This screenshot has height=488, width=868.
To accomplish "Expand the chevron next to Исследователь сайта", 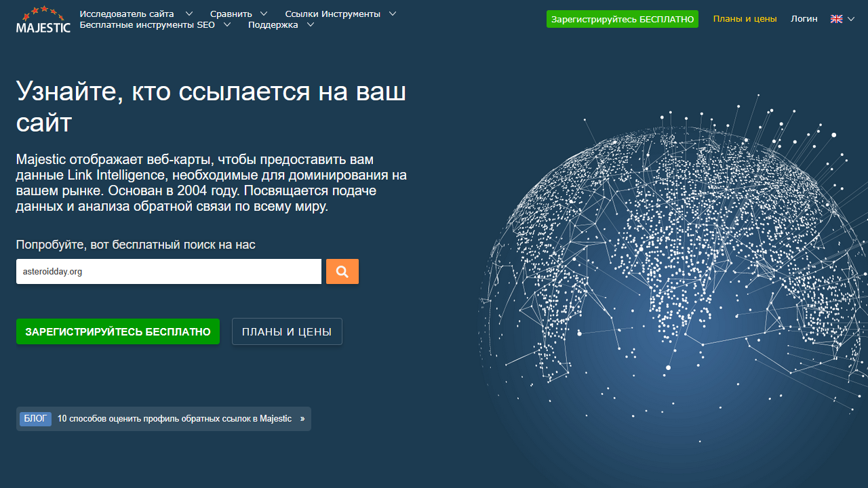I will pos(189,14).
